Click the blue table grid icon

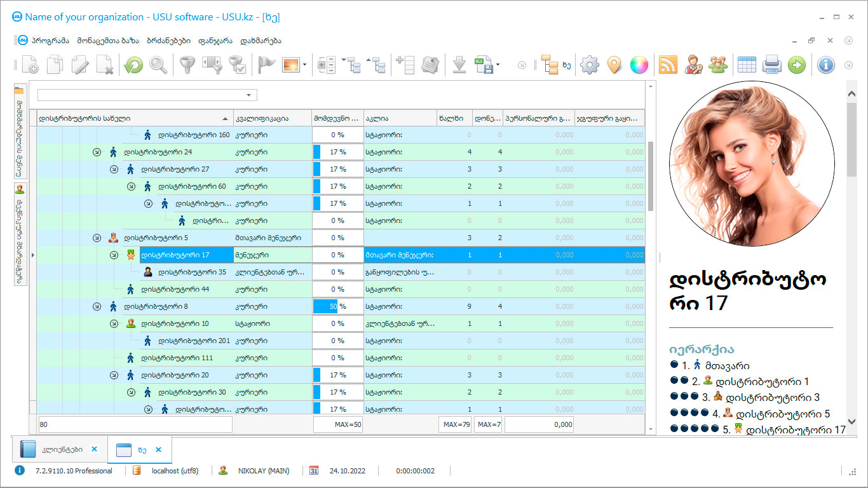click(x=747, y=65)
